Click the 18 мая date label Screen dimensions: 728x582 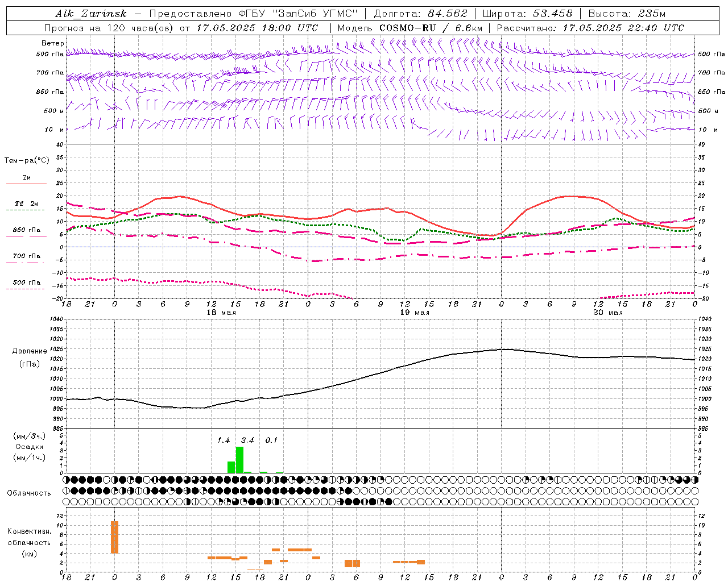tap(221, 313)
